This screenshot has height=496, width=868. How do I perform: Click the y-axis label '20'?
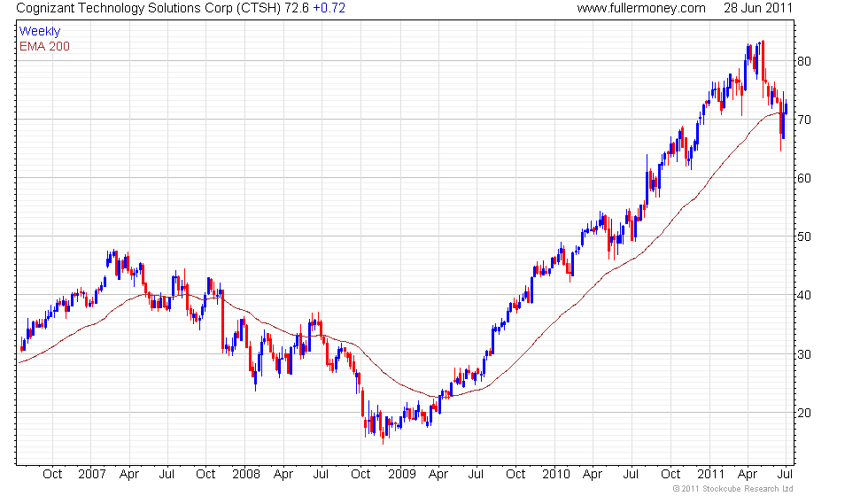804,413
